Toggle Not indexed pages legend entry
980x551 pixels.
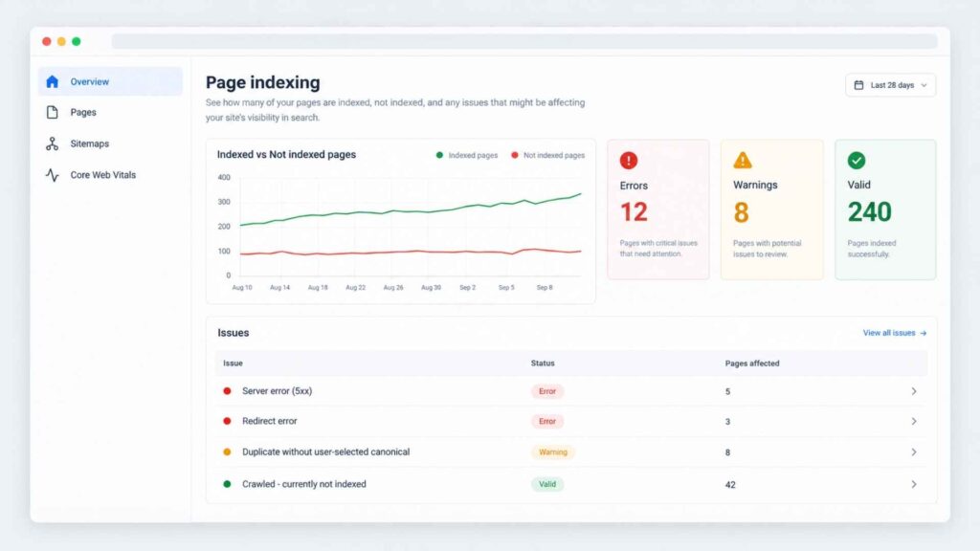(x=548, y=156)
